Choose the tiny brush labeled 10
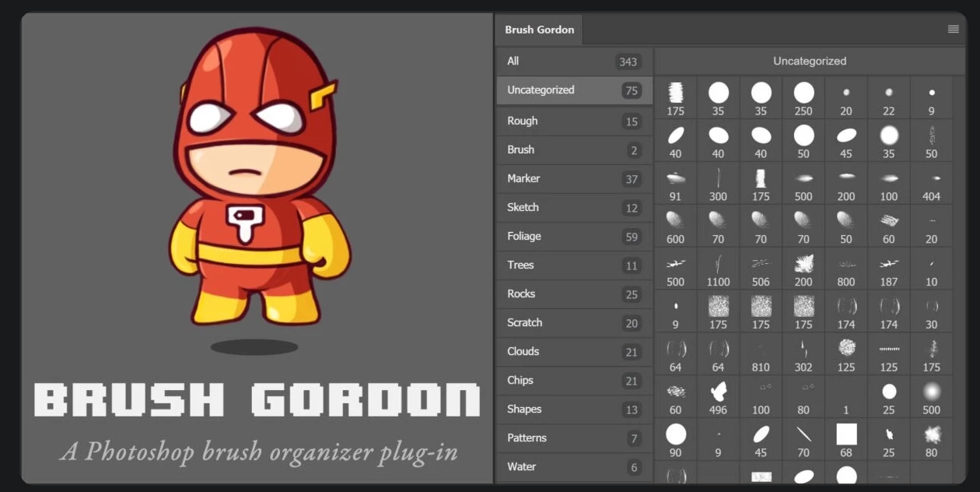The height and width of the screenshot is (492, 980). pyautogui.click(x=931, y=269)
